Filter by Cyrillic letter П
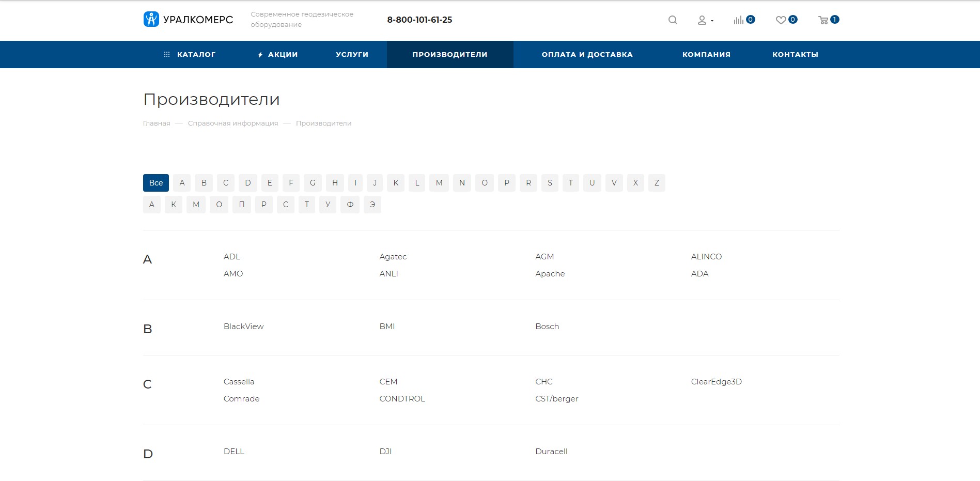The height and width of the screenshot is (481, 980). coord(242,205)
